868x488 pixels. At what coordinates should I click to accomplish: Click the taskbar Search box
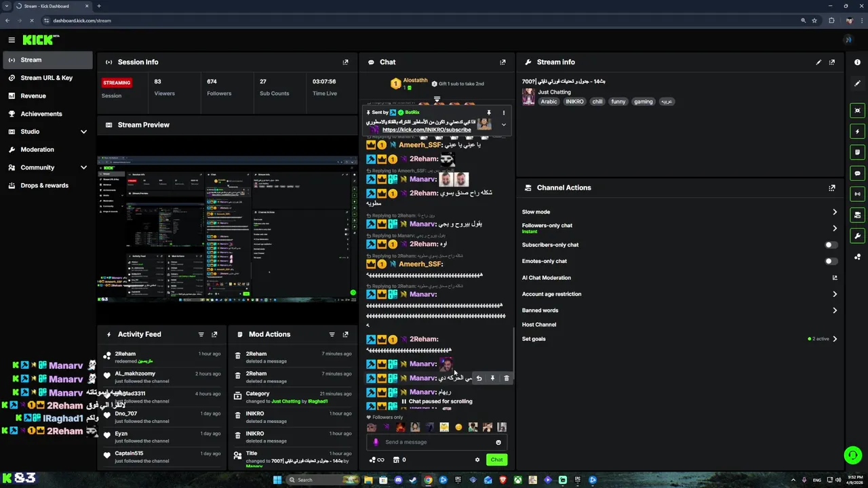pos(322,480)
